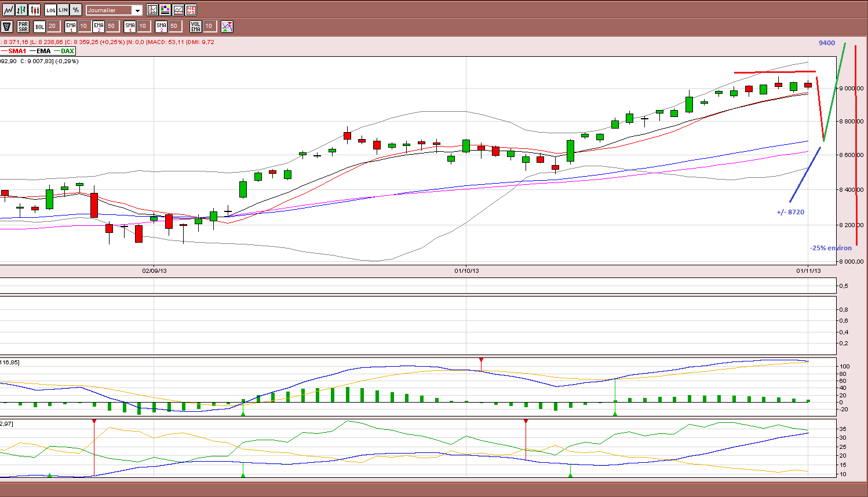Open the Journalier period dropdown
The image size is (868, 497).
tap(114, 10)
